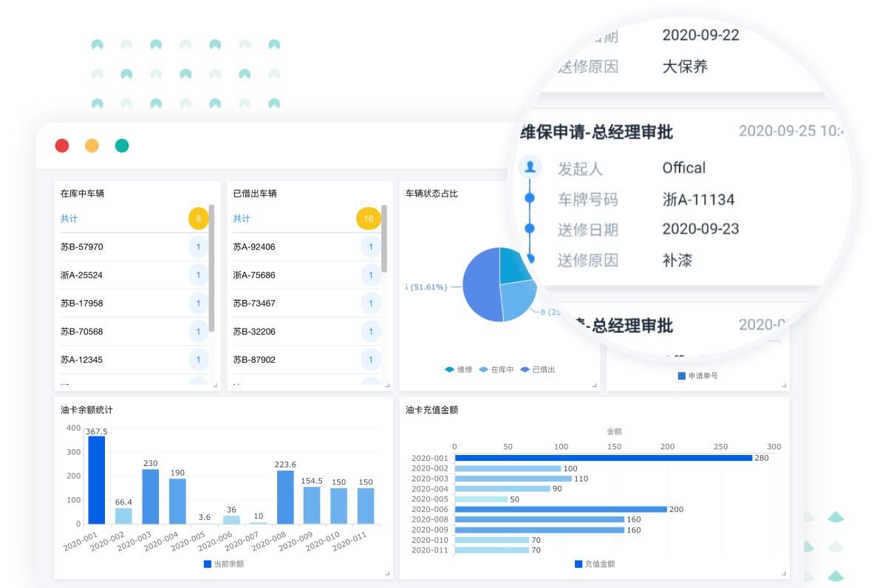
Task: Select lent vehicle row 苏B-73467
Action: [307, 303]
